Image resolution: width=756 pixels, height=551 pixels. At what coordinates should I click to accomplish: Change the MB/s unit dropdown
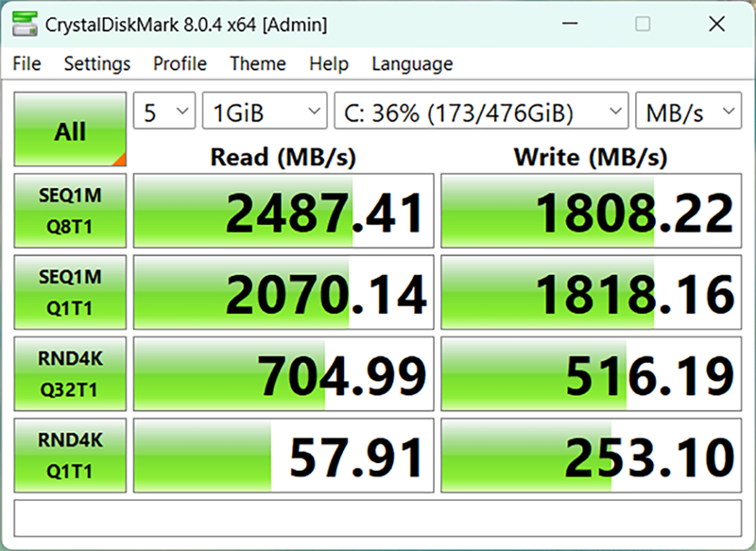(689, 111)
